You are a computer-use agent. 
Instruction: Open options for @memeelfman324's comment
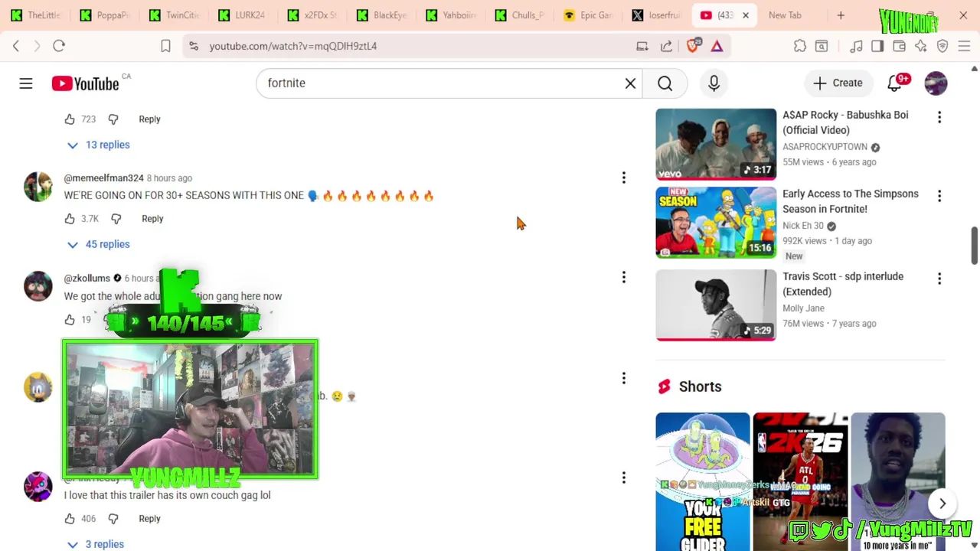click(624, 178)
